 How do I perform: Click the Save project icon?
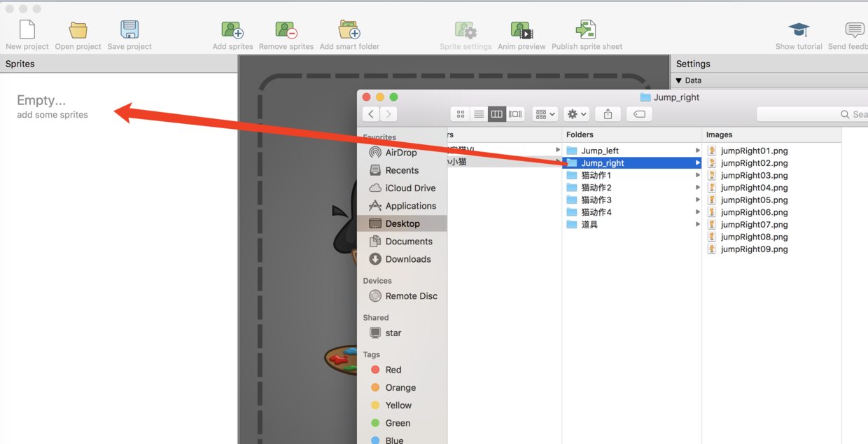tap(129, 30)
